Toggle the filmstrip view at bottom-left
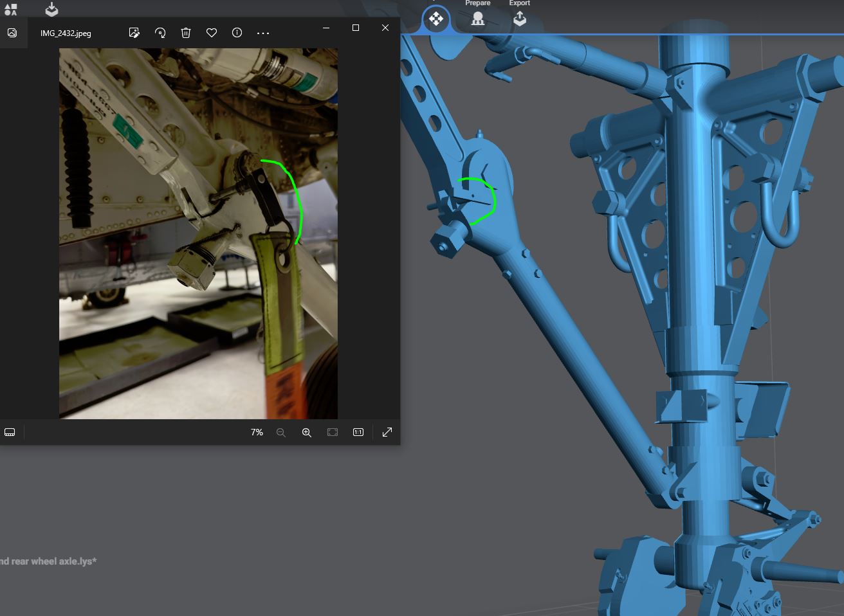Viewport: 844px width, 616px height. 10,432
